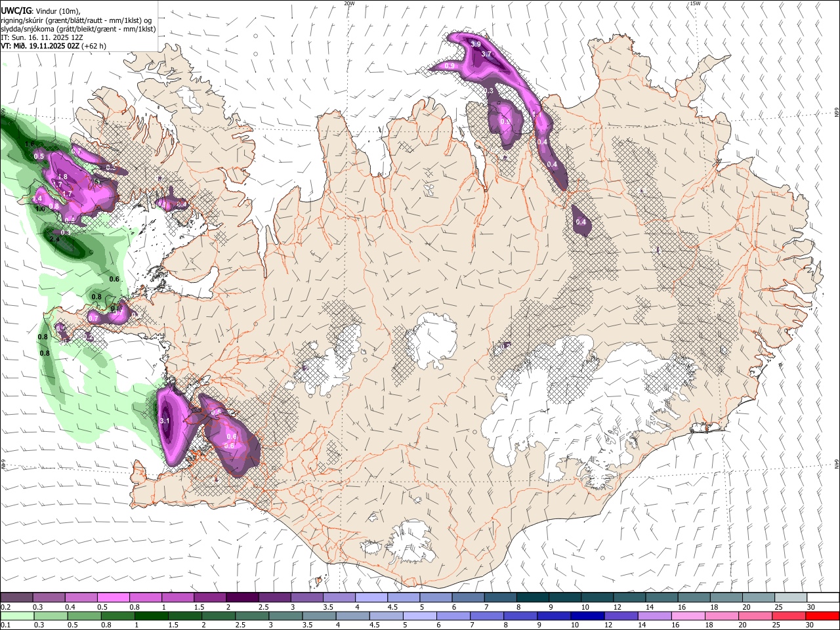Screen dimensions: 840x630
Task: Click the light grey snow-scale swatch between 25 and 30
Action: (x=791, y=598)
